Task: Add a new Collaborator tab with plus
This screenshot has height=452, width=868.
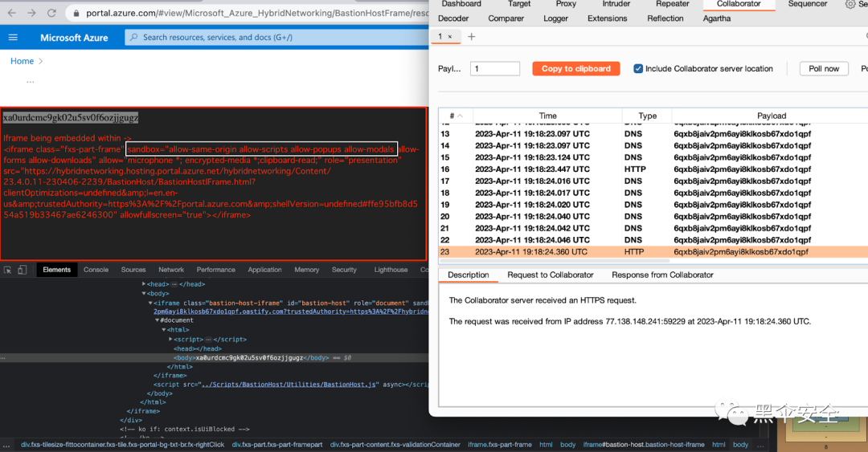Action: coord(472,36)
